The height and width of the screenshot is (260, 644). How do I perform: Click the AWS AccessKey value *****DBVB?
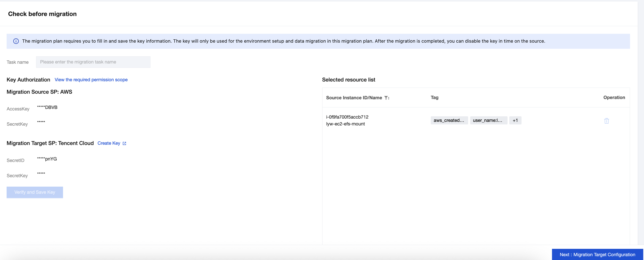[x=47, y=107]
